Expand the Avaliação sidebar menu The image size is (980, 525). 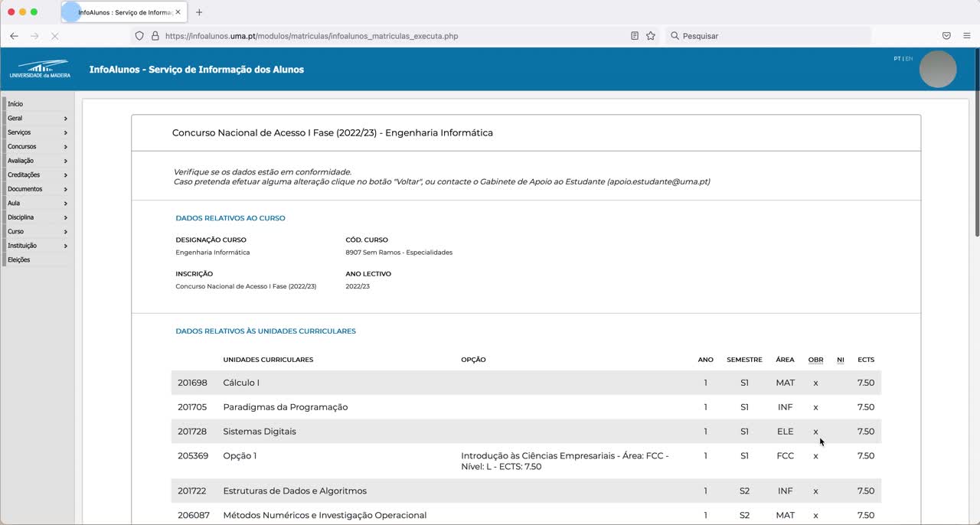[37, 161]
